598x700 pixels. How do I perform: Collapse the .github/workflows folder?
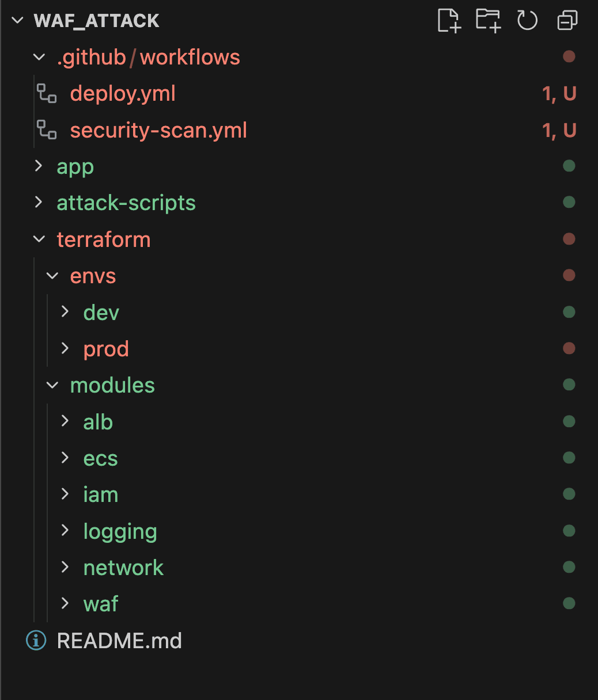pyautogui.click(x=39, y=57)
